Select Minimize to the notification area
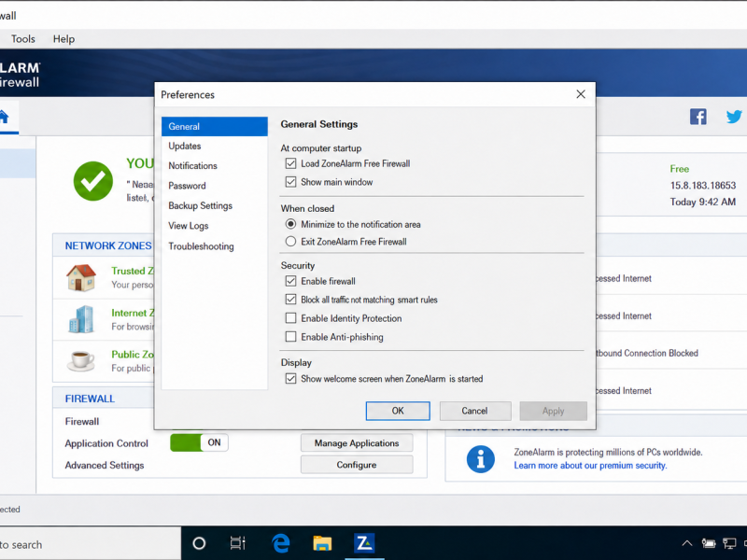The width and height of the screenshot is (747, 560). tap(290, 224)
